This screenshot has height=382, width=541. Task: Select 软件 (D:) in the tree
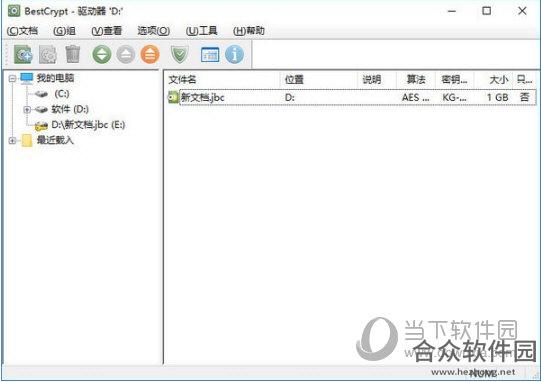tap(70, 110)
